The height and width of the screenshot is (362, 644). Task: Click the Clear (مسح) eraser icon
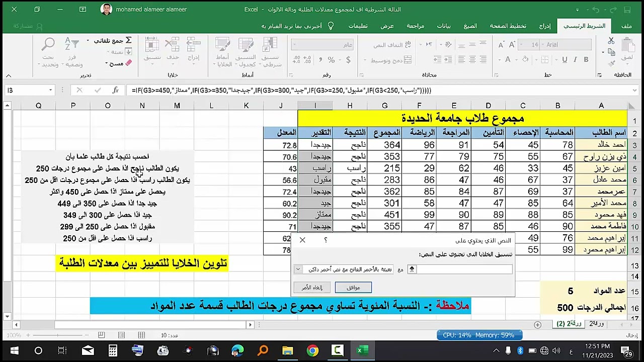[128, 63]
